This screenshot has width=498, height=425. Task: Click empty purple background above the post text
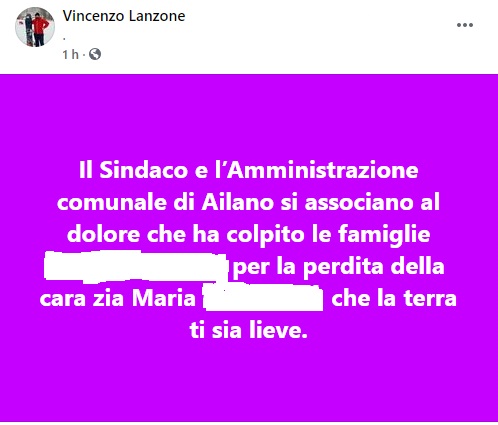tap(249, 117)
